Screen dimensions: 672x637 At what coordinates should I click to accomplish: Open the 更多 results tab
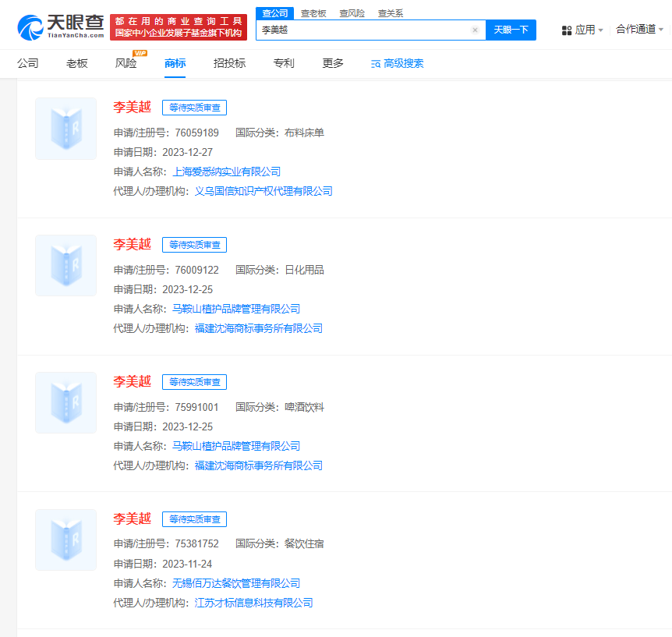pos(333,63)
